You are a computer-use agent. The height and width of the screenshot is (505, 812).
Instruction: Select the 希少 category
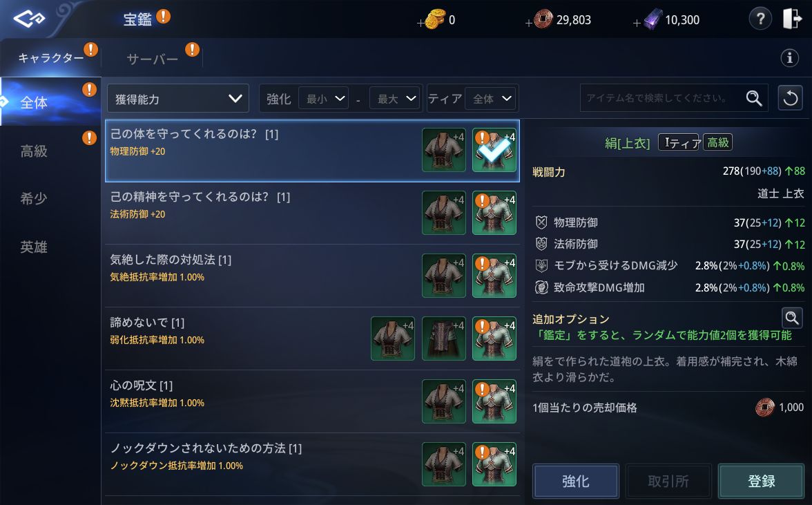tap(35, 198)
